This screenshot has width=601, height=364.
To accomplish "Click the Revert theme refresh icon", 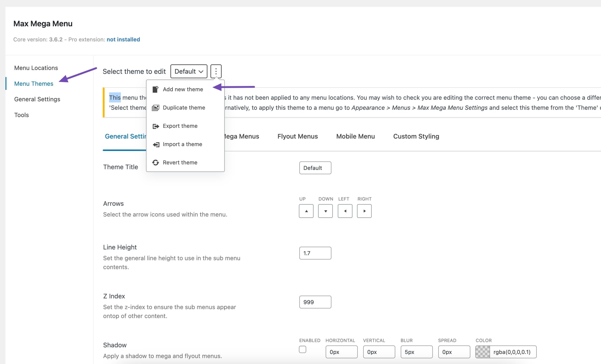I will point(156,163).
